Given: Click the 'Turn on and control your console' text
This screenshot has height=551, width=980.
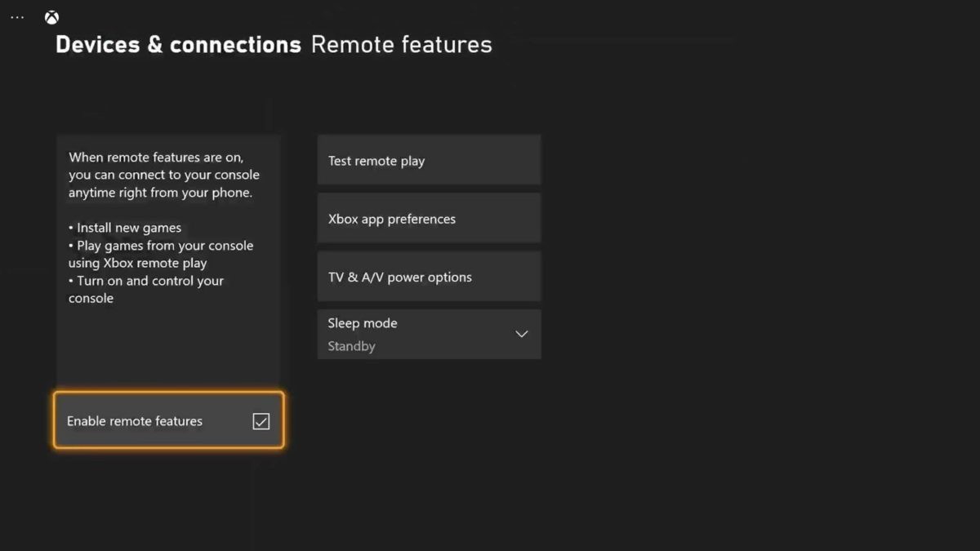Looking at the screenshot, I should tap(146, 289).
